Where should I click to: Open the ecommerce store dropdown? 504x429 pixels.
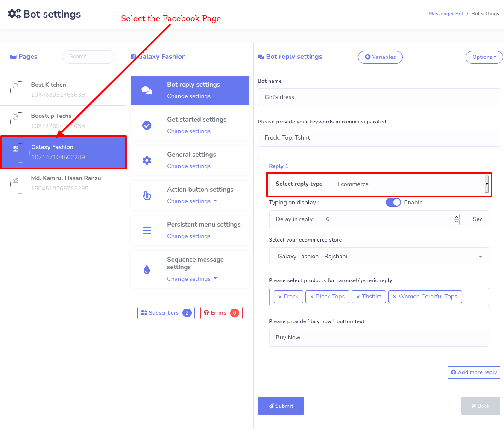(379, 257)
